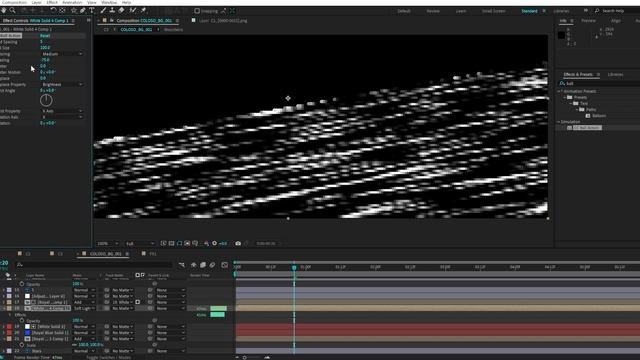Collapse the Animation Presets tree group
Viewport: 640px width, 360px height.
559,91
